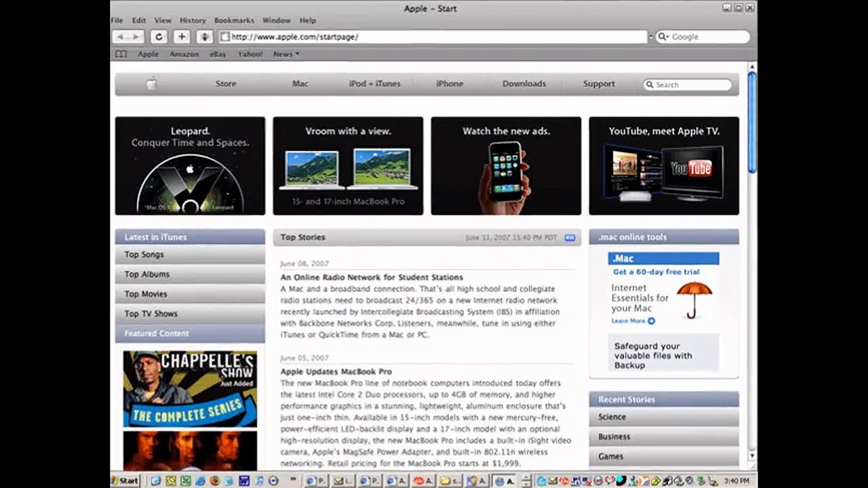The width and height of the screenshot is (868, 488).
Task: Click the URL address field
Action: tap(434, 37)
